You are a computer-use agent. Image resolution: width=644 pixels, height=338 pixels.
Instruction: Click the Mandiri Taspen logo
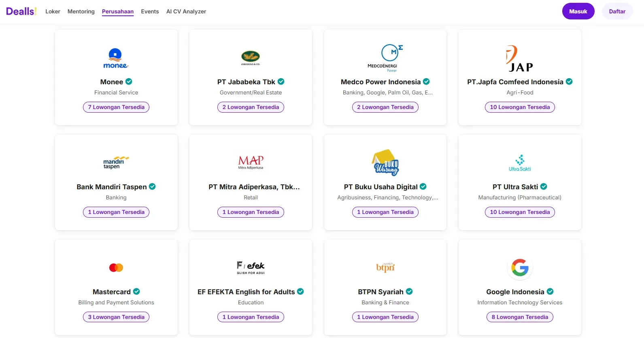[x=116, y=163]
